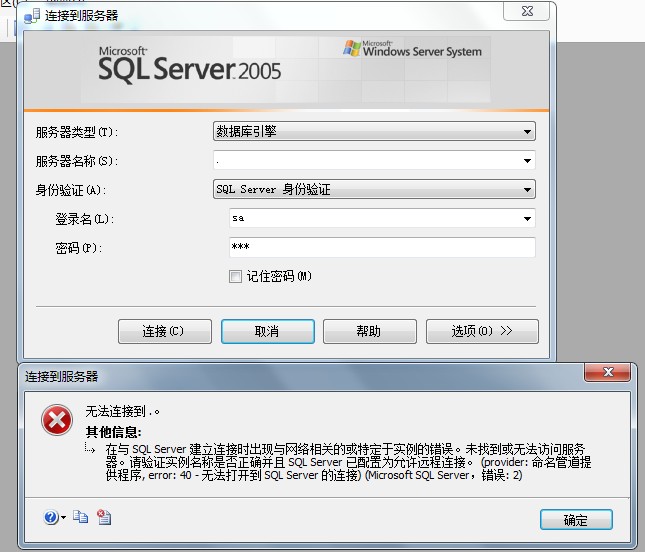Click the 无法连接到 error text
Screen dimensions: 645x552
click(123, 411)
